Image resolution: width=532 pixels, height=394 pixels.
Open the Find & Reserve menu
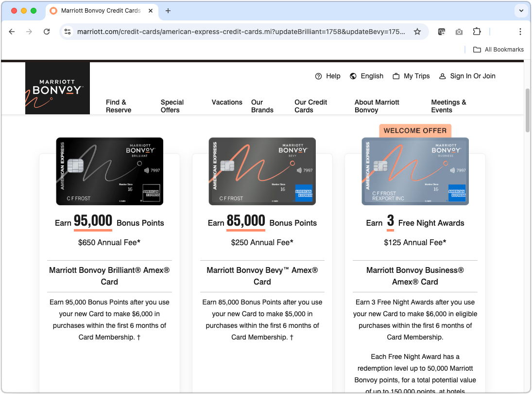tap(119, 106)
